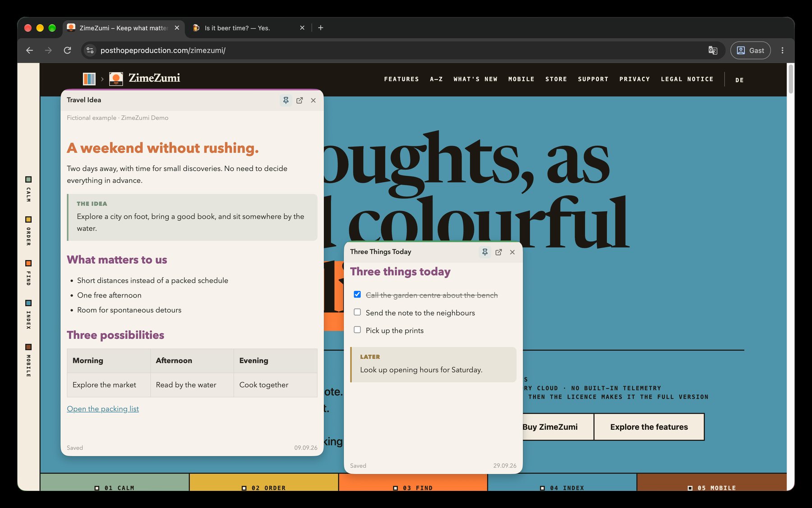The height and width of the screenshot is (508, 812).
Task: Pin the Three Things Today note
Action: [x=484, y=252]
